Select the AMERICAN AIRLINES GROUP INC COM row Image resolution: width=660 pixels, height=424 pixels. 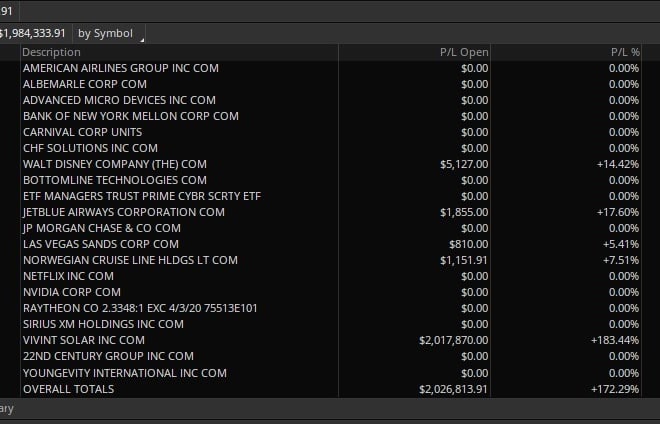pos(121,68)
